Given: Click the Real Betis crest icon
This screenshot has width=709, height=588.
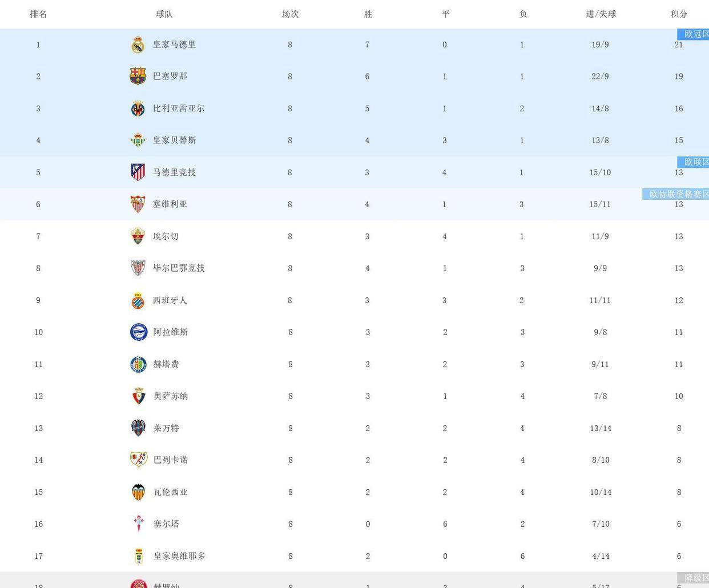Looking at the screenshot, I should click(x=138, y=140).
